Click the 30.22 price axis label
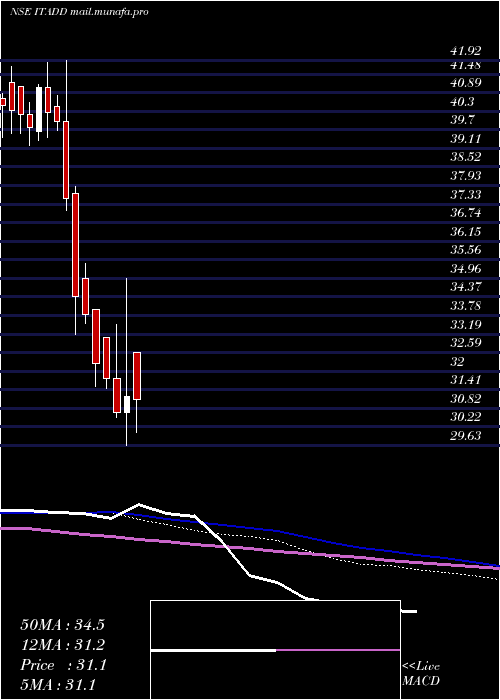Image resolution: width=500 pixels, height=700 pixels. click(466, 417)
